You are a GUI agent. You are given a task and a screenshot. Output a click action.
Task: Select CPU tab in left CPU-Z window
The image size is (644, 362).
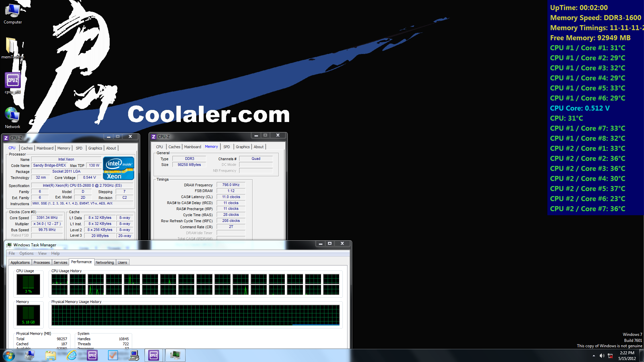[x=12, y=148]
